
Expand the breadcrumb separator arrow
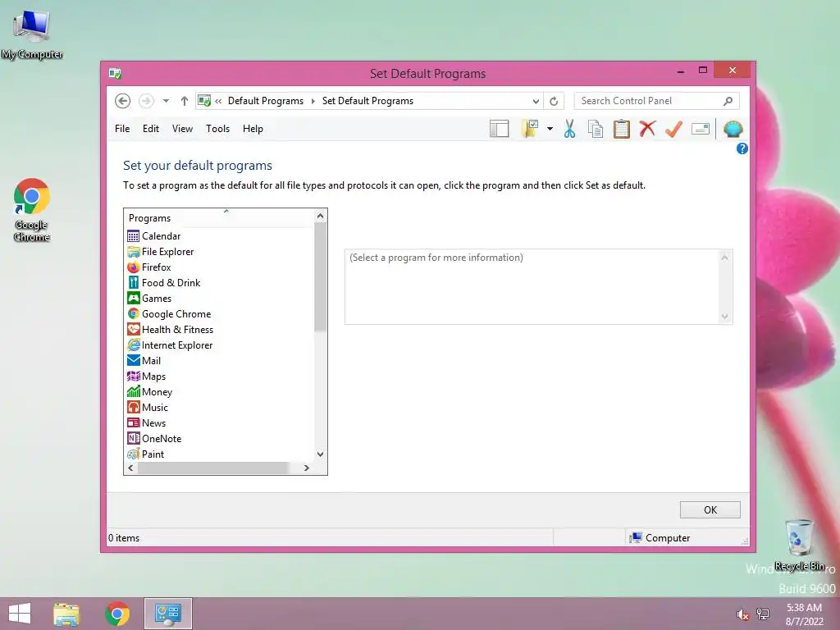[313, 101]
